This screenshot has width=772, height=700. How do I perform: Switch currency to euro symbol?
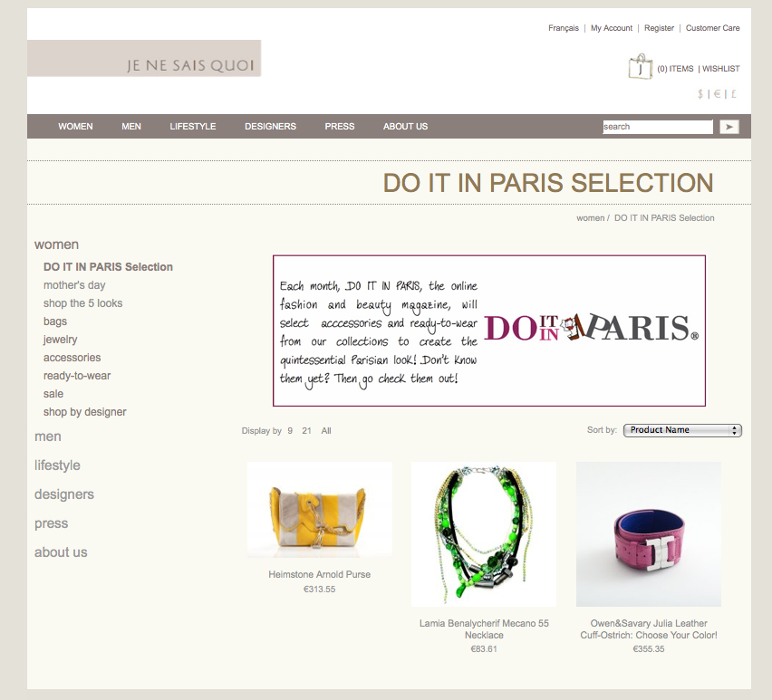717,93
